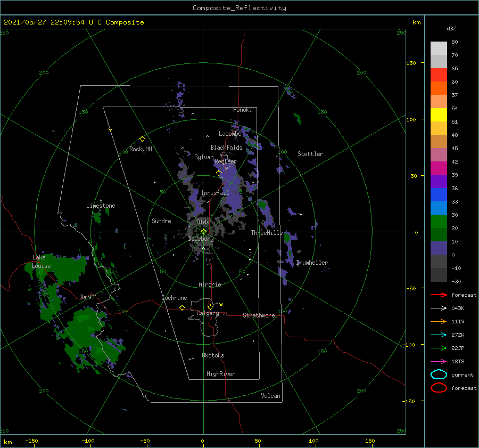This screenshot has height=448, width=479.
Task: Click the dBZ legend heading
Action: click(x=451, y=28)
